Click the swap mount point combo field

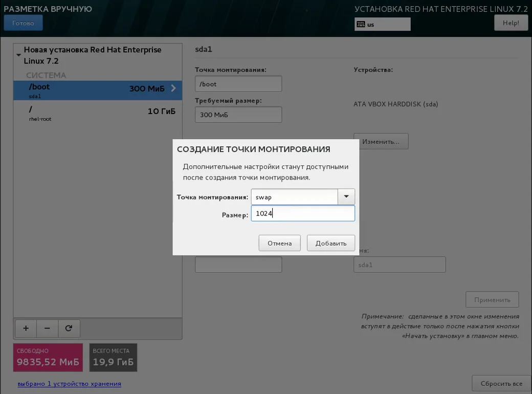[295, 197]
